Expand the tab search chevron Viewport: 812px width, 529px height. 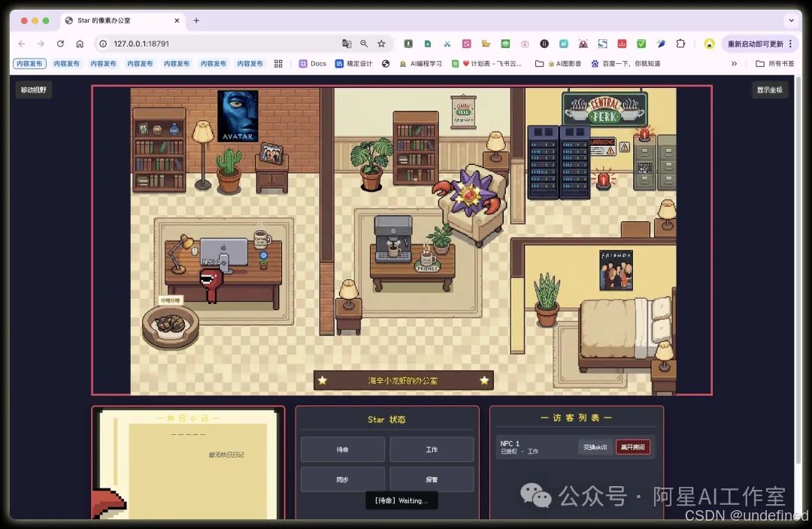791,21
